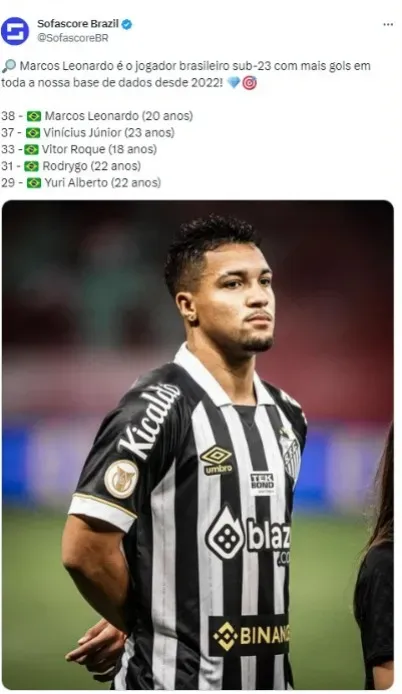Click the Binance sponsor logo in photo
Screen dimensions: 402x694
coord(249,636)
